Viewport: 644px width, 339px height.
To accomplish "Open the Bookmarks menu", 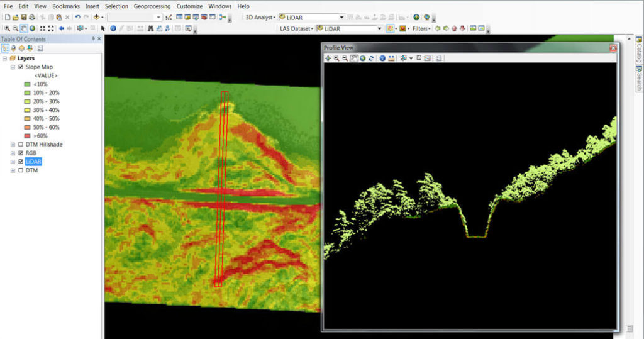I will point(65,6).
